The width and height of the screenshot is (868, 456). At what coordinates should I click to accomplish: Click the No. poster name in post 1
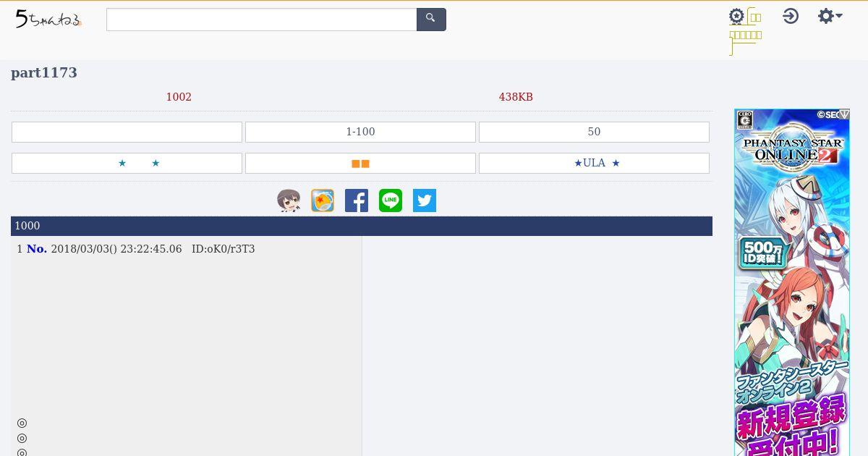click(37, 249)
